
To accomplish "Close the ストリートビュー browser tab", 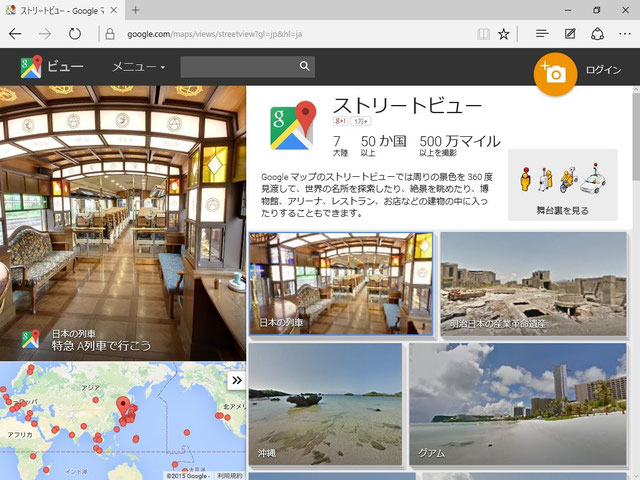I will click(114, 10).
